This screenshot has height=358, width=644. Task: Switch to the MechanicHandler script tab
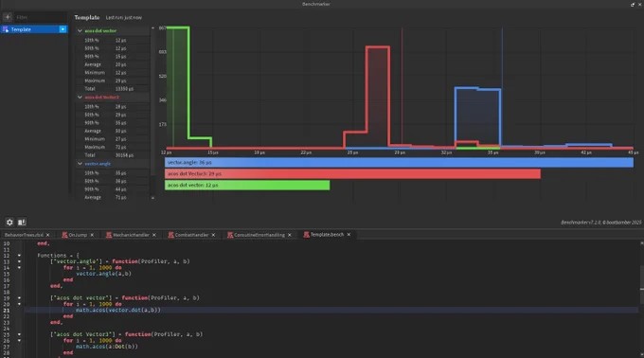pyautogui.click(x=131, y=235)
